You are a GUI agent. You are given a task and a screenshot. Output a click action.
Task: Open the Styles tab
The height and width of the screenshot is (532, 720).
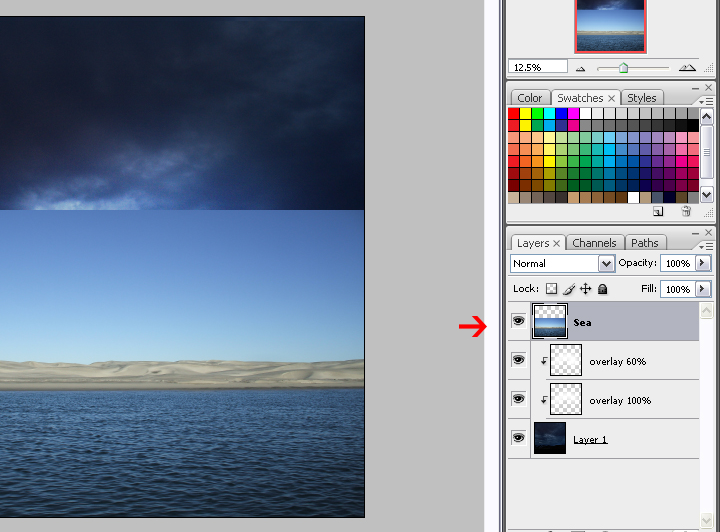click(642, 98)
